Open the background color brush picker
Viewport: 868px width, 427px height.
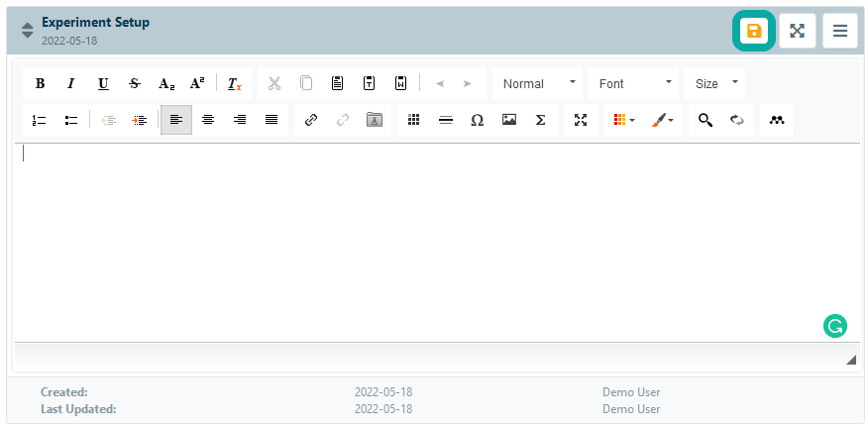click(x=662, y=120)
